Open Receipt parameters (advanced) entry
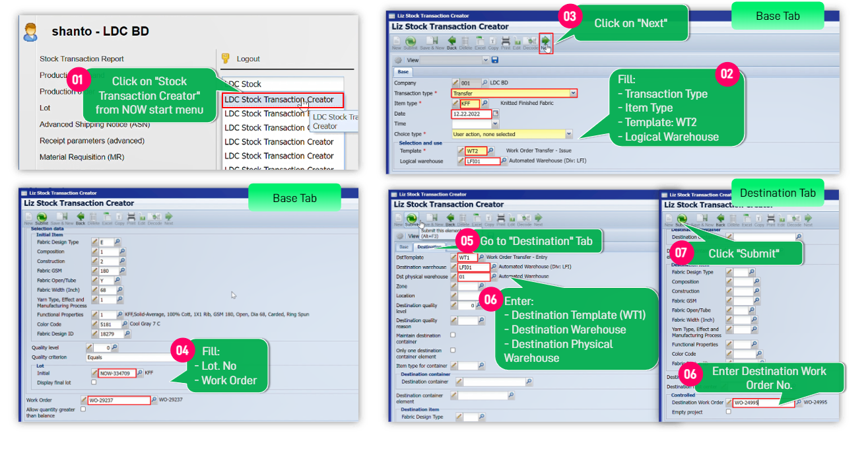This screenshot has height=449, width=868. [x=92, y=141]
